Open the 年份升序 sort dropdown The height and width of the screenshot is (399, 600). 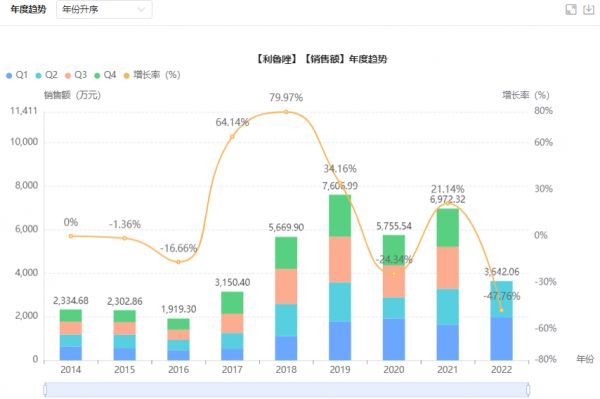[x=104, y=10]
